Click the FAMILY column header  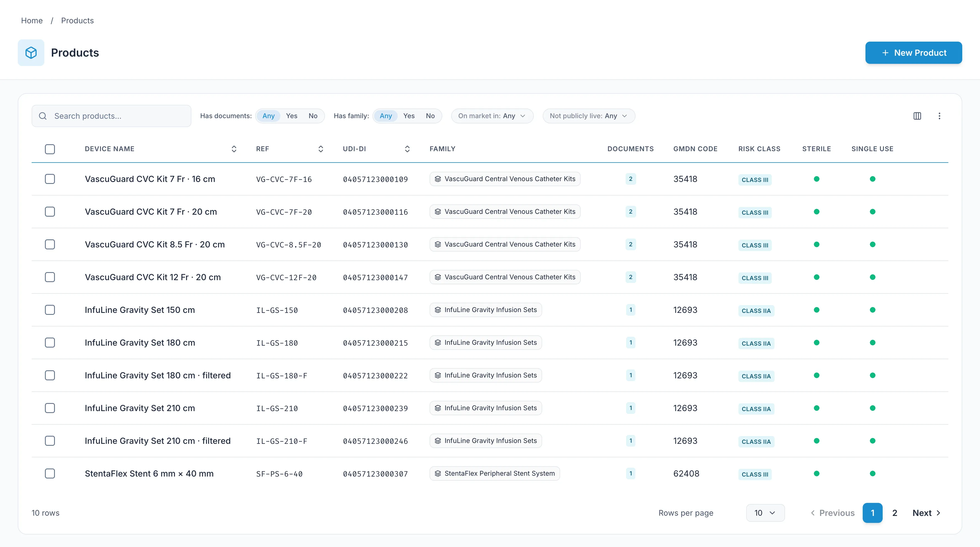pyautogui.click(x=442, y=149)
